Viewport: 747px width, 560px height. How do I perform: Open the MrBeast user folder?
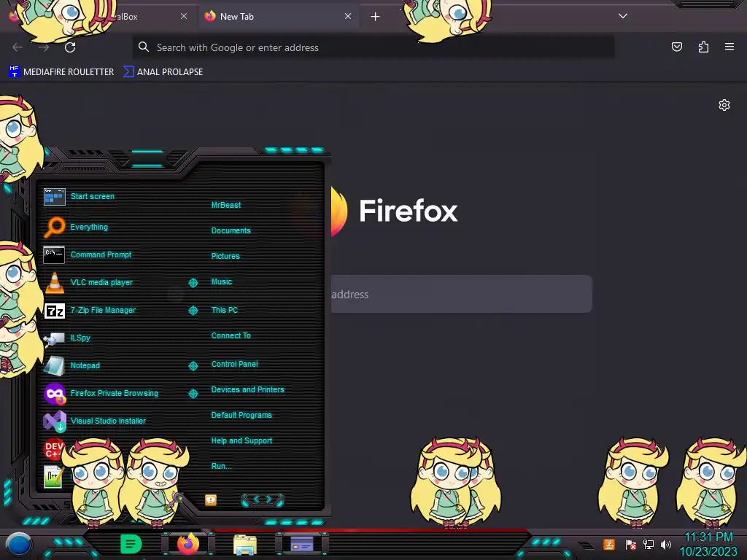(x=226, y=205)
